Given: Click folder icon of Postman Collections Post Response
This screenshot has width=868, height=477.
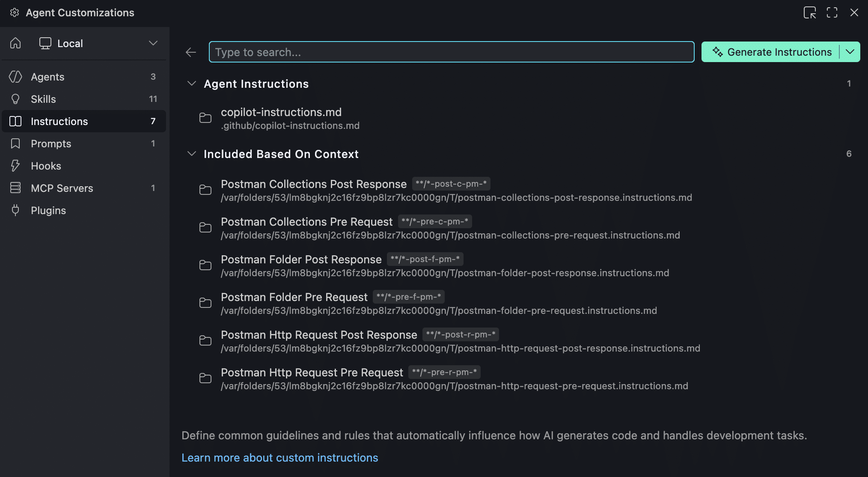Looking at the screenshot, I should pyautogui.click(x=205, y=190).
